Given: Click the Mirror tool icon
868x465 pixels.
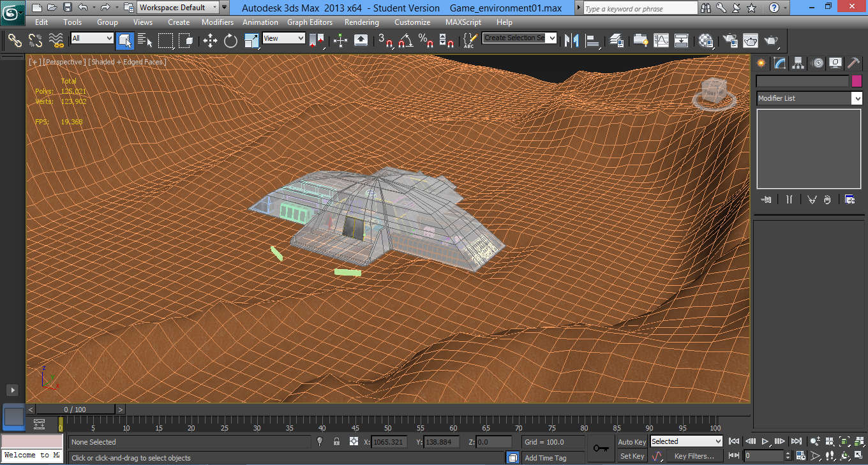Looking at the screenshot, I should [571, 41].
